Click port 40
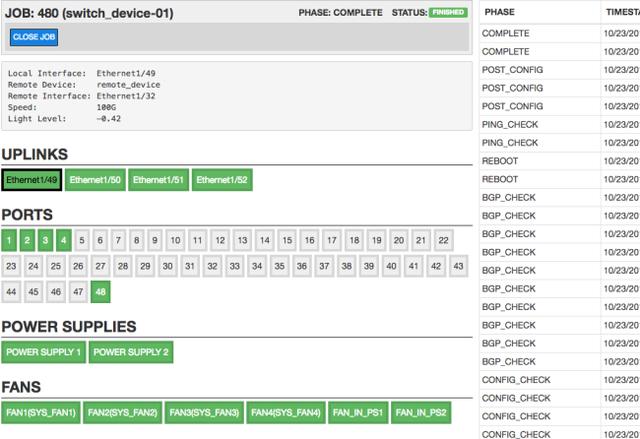640x439 pixels. tap(391, 266)
